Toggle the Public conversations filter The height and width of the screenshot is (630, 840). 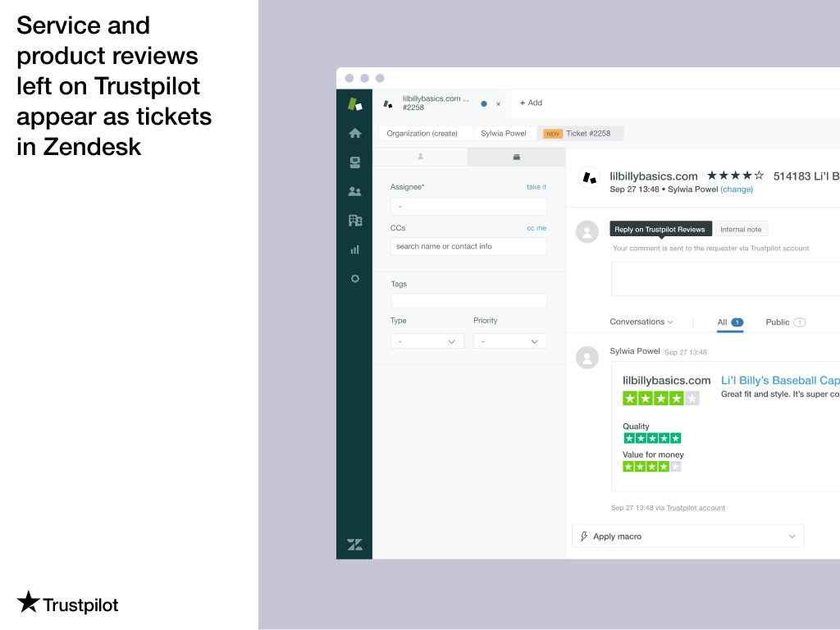784,322
